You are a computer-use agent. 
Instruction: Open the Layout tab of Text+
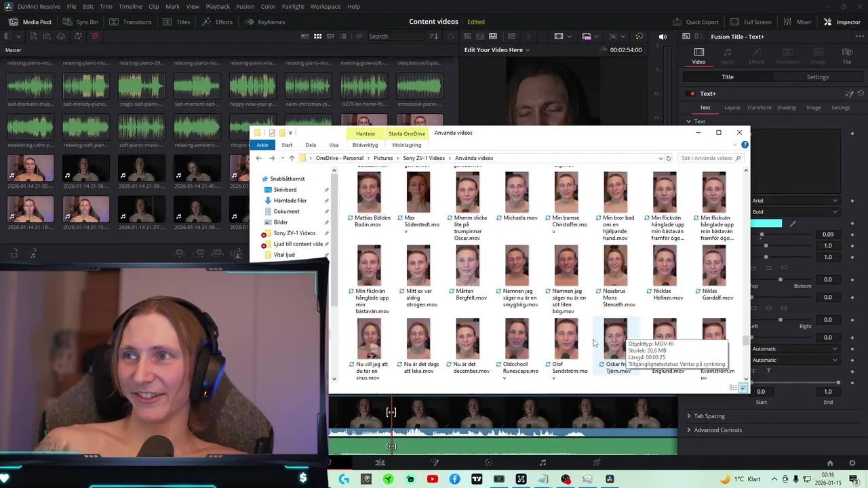coord(732,107)
